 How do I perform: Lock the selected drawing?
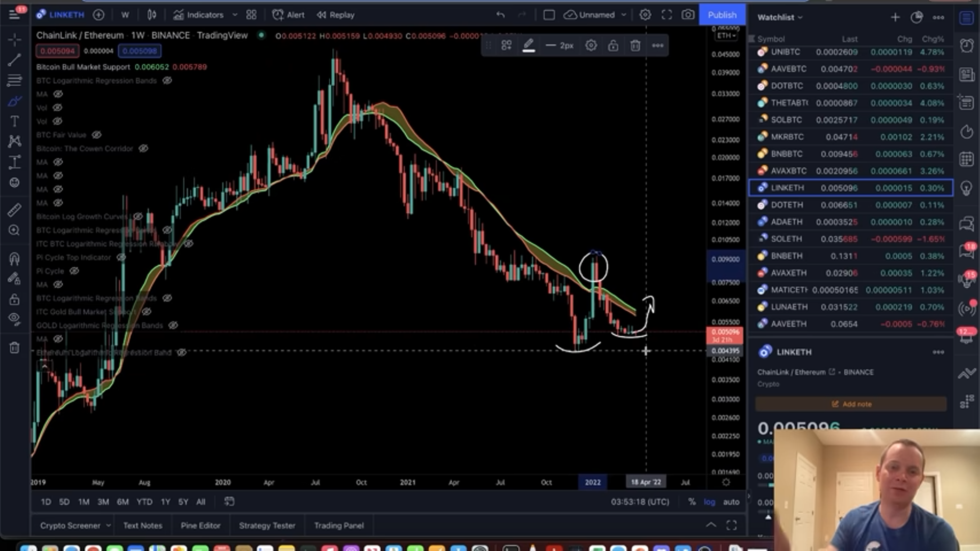click(613, 45)
